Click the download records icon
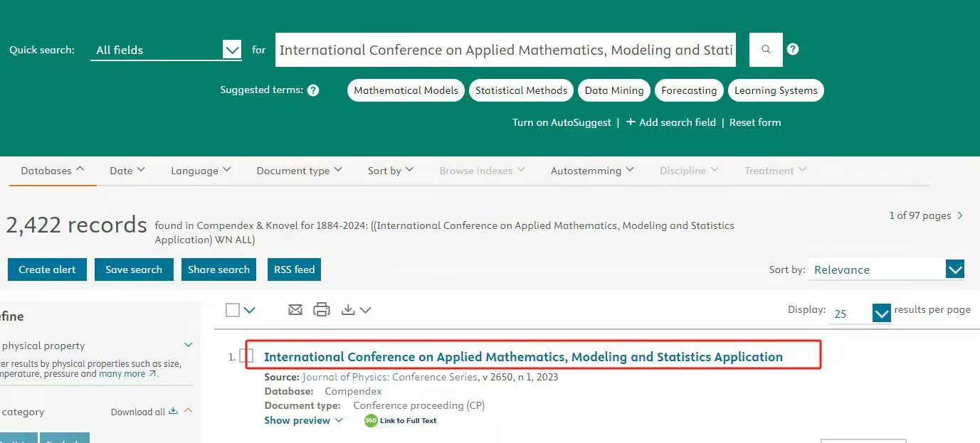 pyautogui.click(x=348, y=309)
